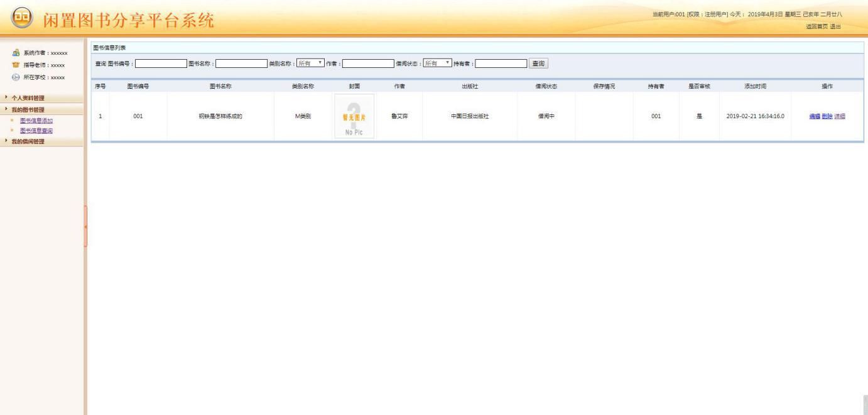Click the 序号 column header
The height and width of the screenshot is (415, 868).
(x=100, y=86)
